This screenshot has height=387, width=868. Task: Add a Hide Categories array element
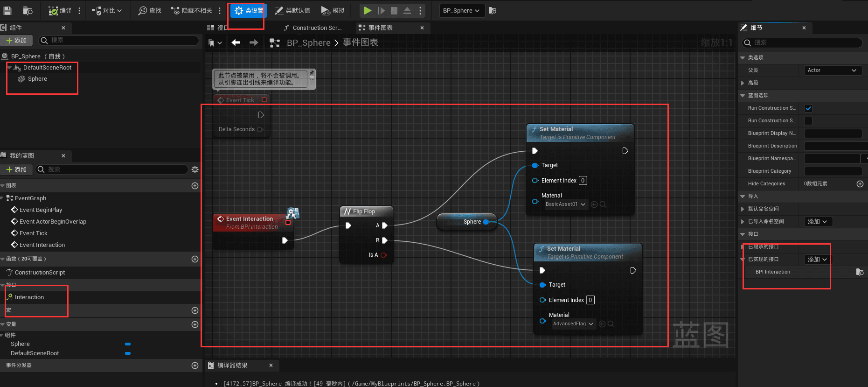click(860, 184)
